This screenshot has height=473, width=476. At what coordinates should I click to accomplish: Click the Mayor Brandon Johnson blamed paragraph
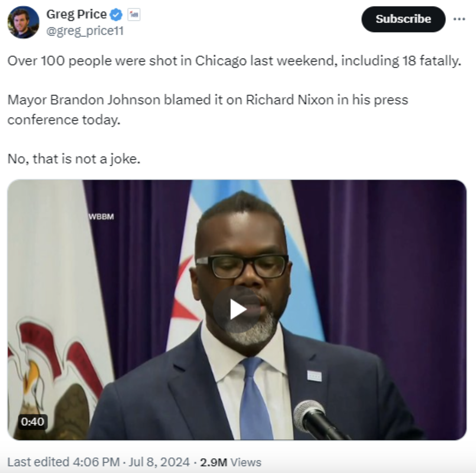(x=208, y=110)
